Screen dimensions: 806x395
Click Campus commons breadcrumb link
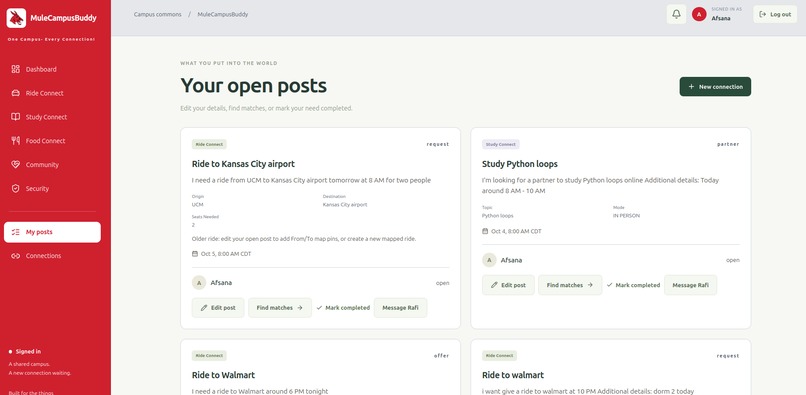tap(158, 14)
